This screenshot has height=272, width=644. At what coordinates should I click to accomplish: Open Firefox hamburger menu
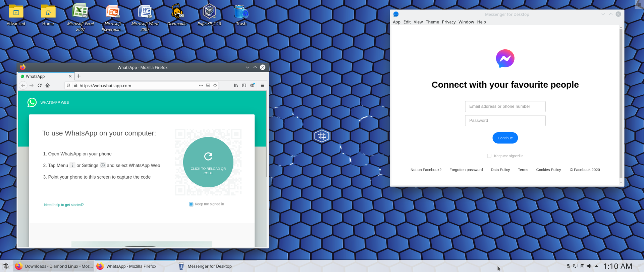tap(262, 85)
